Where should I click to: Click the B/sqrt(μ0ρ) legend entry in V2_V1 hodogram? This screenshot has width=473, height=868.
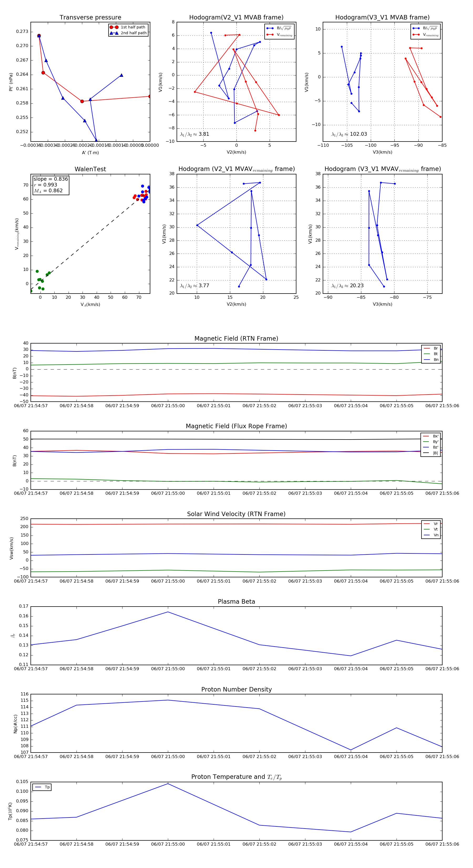pyautogui.click(x=279, y=28)
